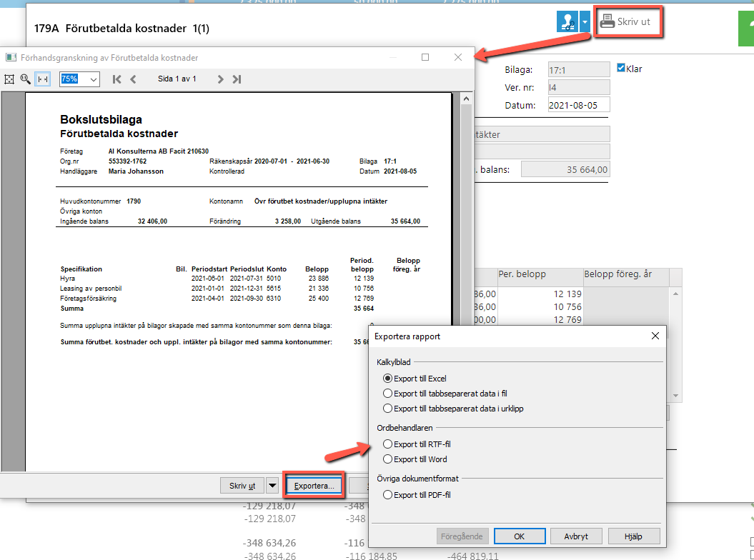This screenshot has width=754, height=560.
Task: Click the Datum field 2021-08-05
Action: pos(579,105)
